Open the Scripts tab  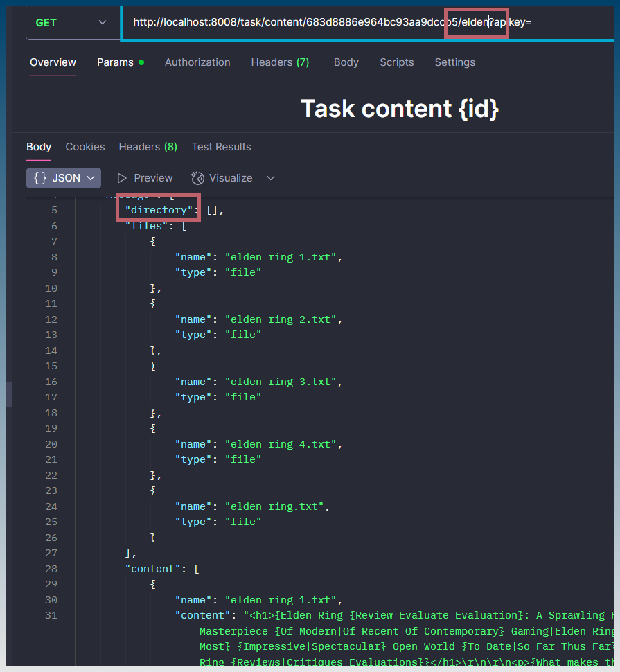[x=397, y=62]
